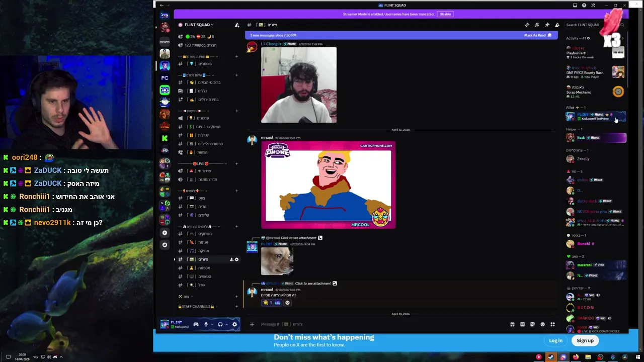Open the gift icon in message bar

click(x=512, y=324)
